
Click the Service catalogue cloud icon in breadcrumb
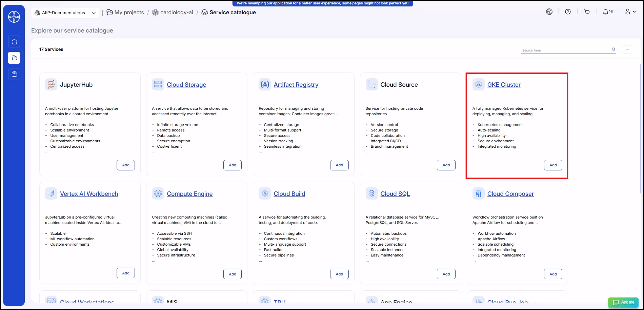(205, 13)
